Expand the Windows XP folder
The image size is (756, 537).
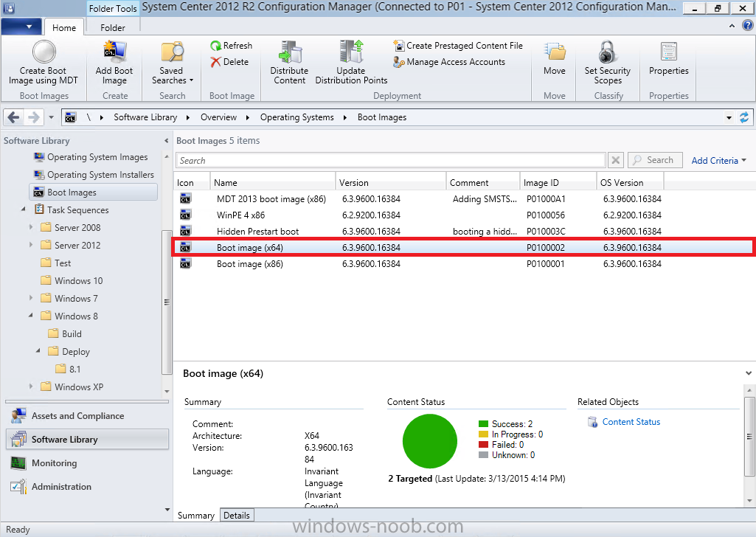31,387
